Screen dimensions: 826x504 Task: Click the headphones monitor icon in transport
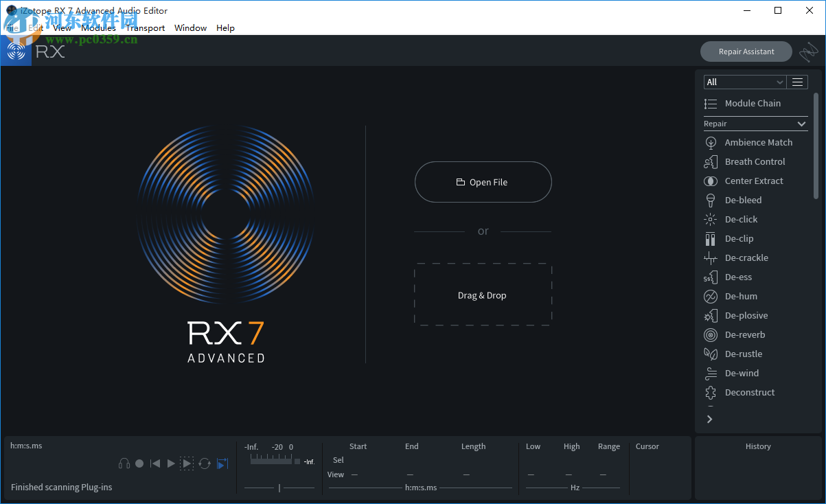tap(124, 463)
